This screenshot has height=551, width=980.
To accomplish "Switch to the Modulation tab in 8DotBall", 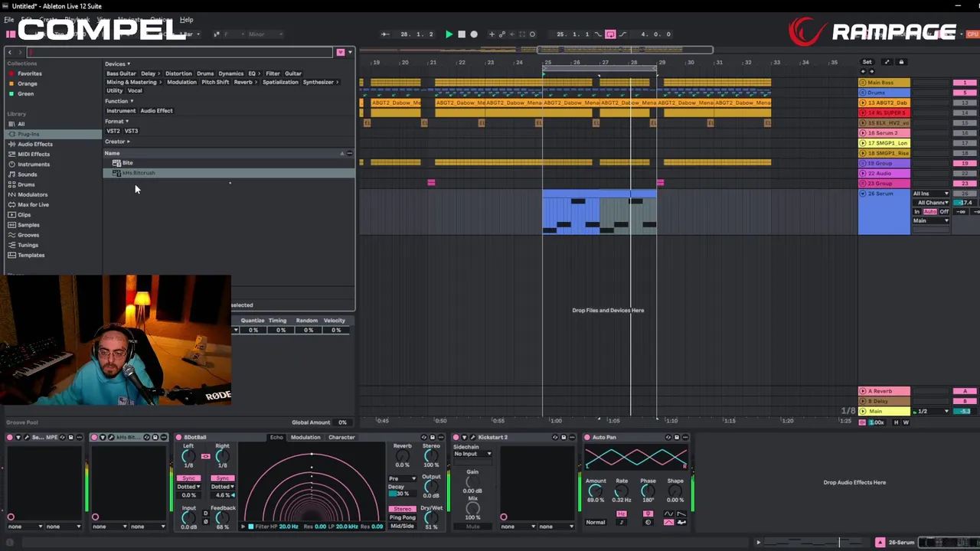I will (305, 438).
